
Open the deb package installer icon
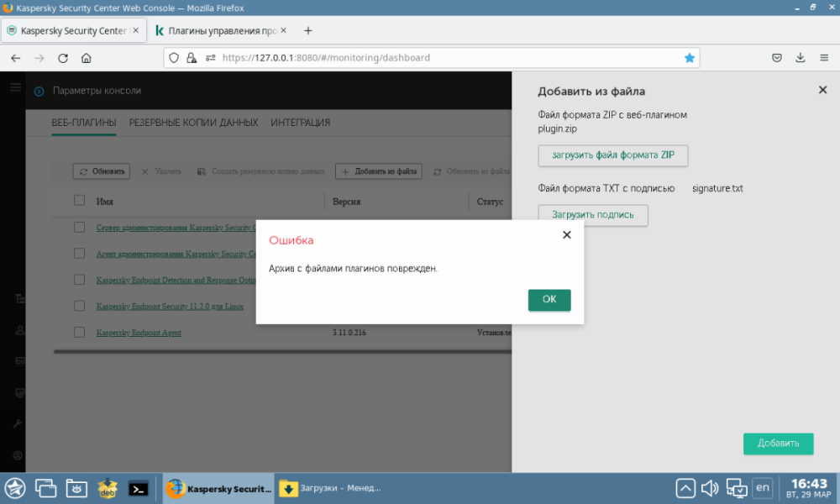click(x=108, y=488)
